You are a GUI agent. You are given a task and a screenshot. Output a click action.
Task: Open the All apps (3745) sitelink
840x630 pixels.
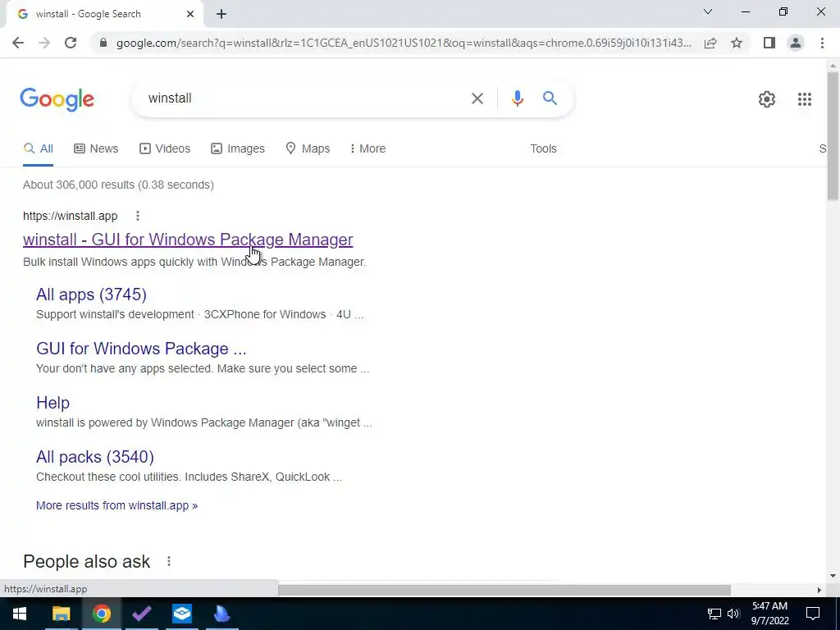(91, 294)
